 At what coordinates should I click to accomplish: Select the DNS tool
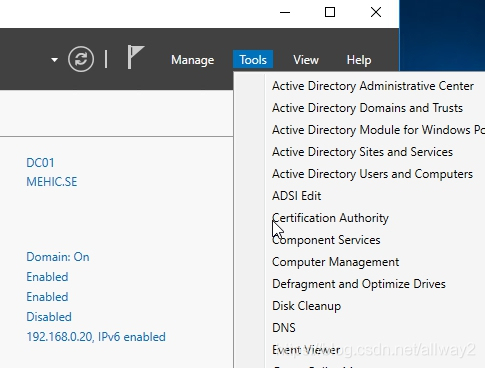(x=284, y=328)
